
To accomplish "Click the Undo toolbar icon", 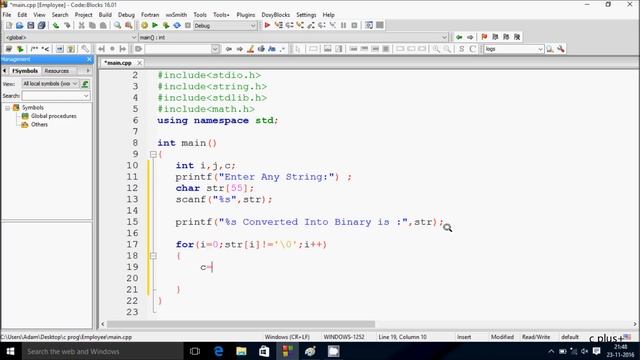I will click(x=56, y=25).
